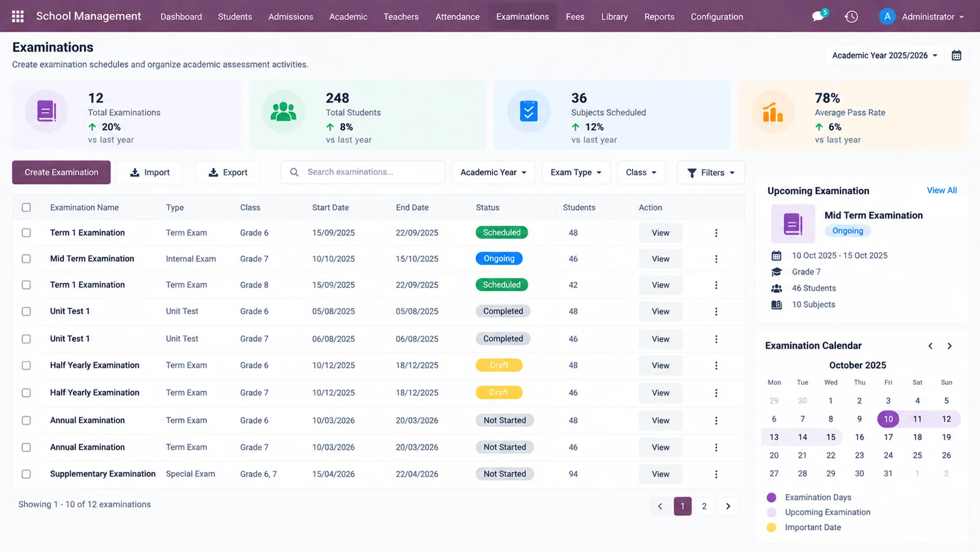The image size is (980, 552).
Task: Open row menu for Mid Term Examination
Action: click(x=716, y=259)
